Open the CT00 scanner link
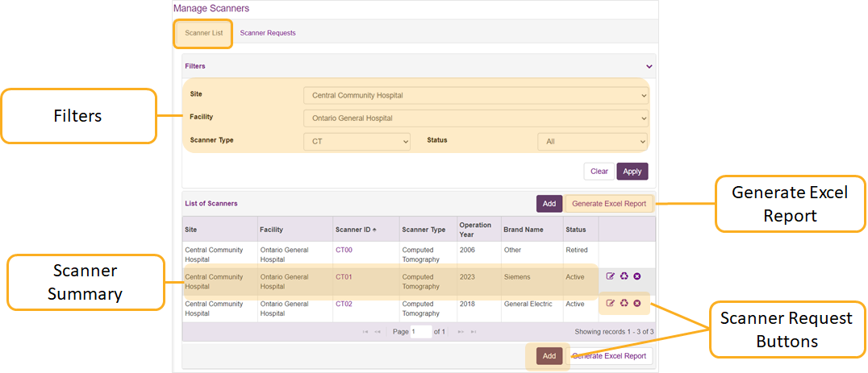The image size is (868, 373). click(x=344, y=250)
